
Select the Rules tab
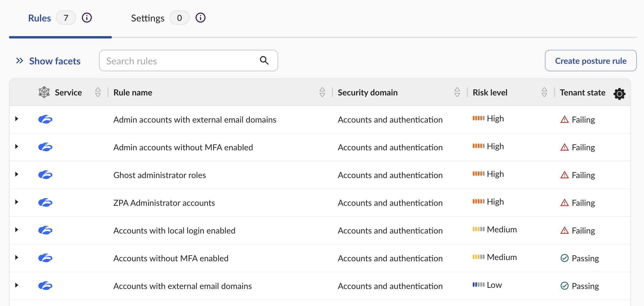click(39, 18)
